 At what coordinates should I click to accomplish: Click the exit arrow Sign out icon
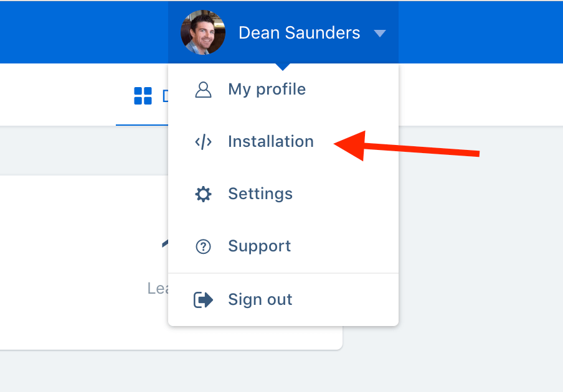pyautogui.click(x=203, y=300)
